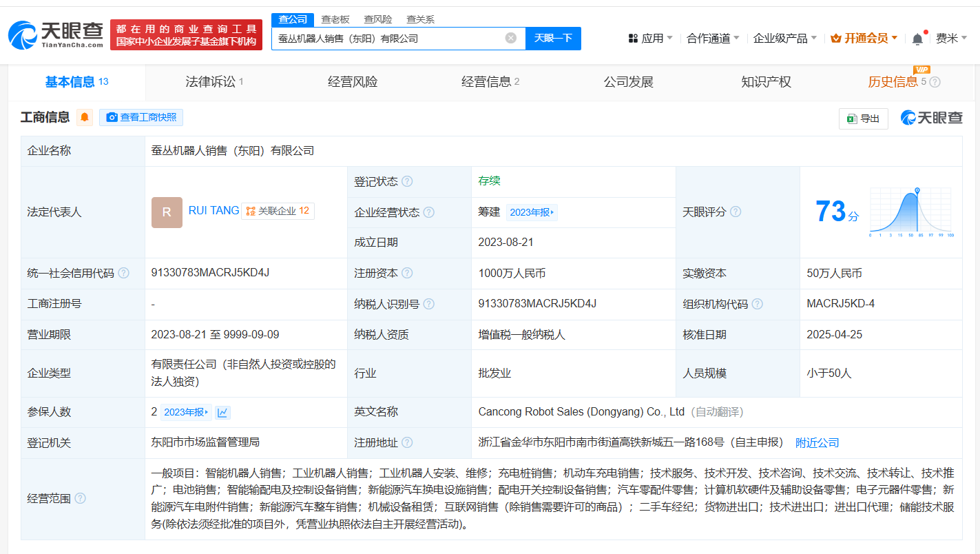
Task: Click the question mark next to 经营范围
Action: 81,498
